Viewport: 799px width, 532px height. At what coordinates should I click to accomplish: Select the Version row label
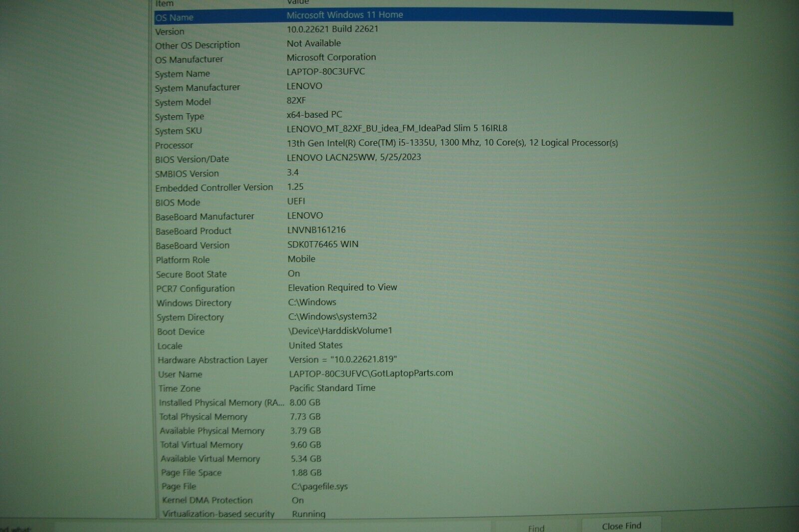pos(170,31)
